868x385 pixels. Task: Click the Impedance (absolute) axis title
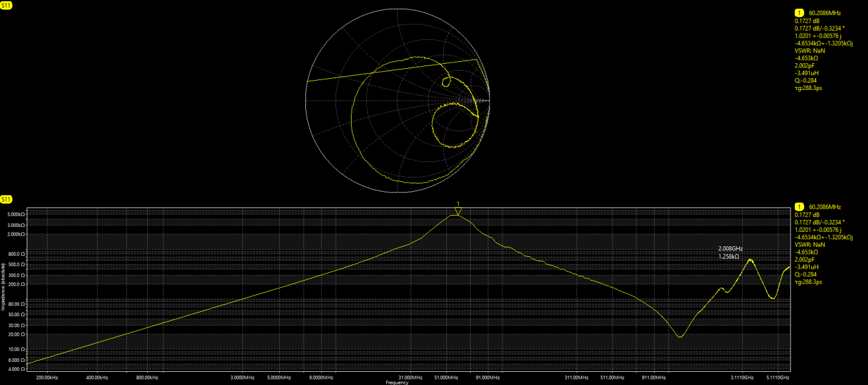tap(3, 292)
